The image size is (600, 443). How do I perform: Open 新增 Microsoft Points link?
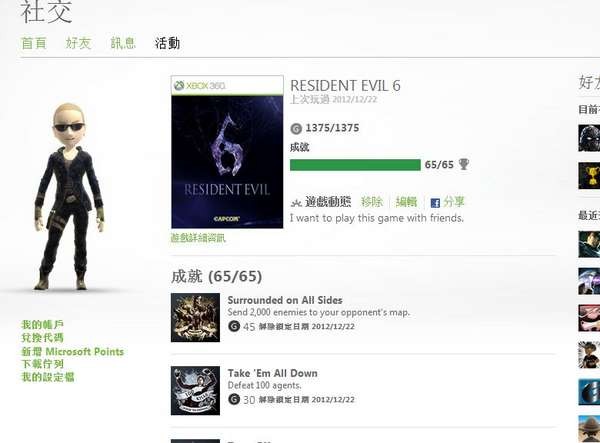click(x=72, y=352)
